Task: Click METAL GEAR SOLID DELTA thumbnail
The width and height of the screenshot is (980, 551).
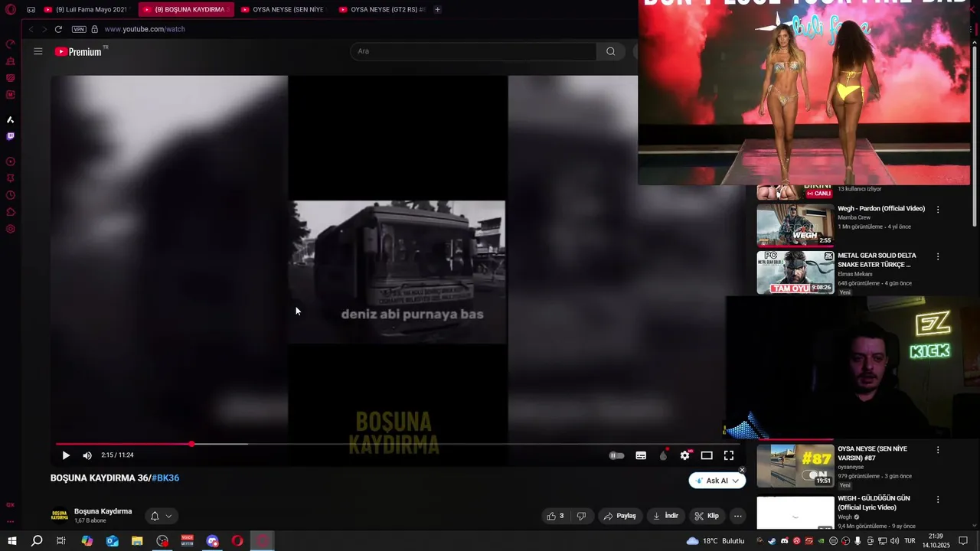Action: point(795,272)
